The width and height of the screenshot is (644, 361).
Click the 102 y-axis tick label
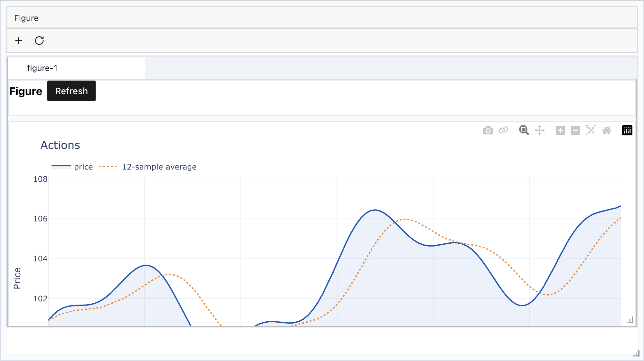[40, 298]
